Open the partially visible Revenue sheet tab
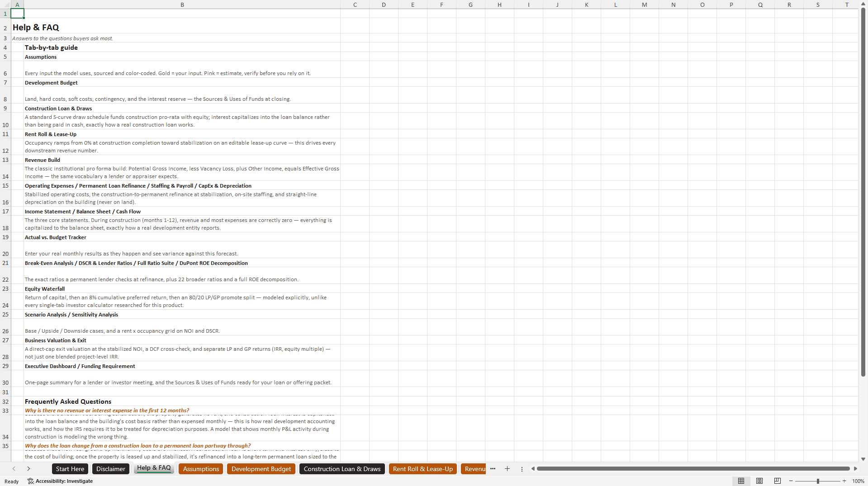This screenshot has width=868, height=486. [474, 469]
